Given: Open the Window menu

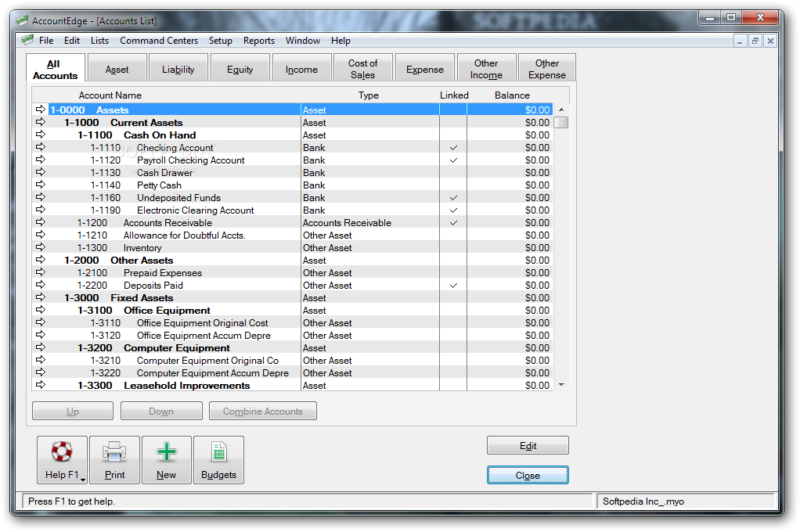Looking at the screenshot, I should [303, 41].
